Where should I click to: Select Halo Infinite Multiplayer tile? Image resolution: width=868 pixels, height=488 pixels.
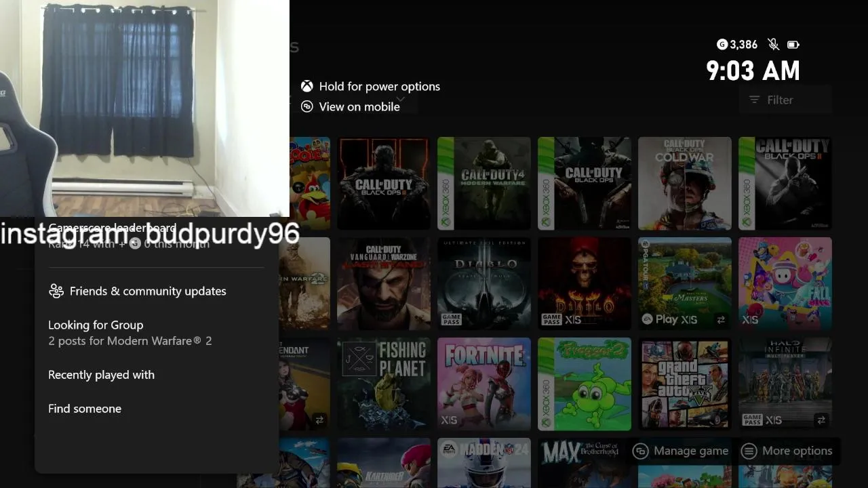click(x=785, y=384)
